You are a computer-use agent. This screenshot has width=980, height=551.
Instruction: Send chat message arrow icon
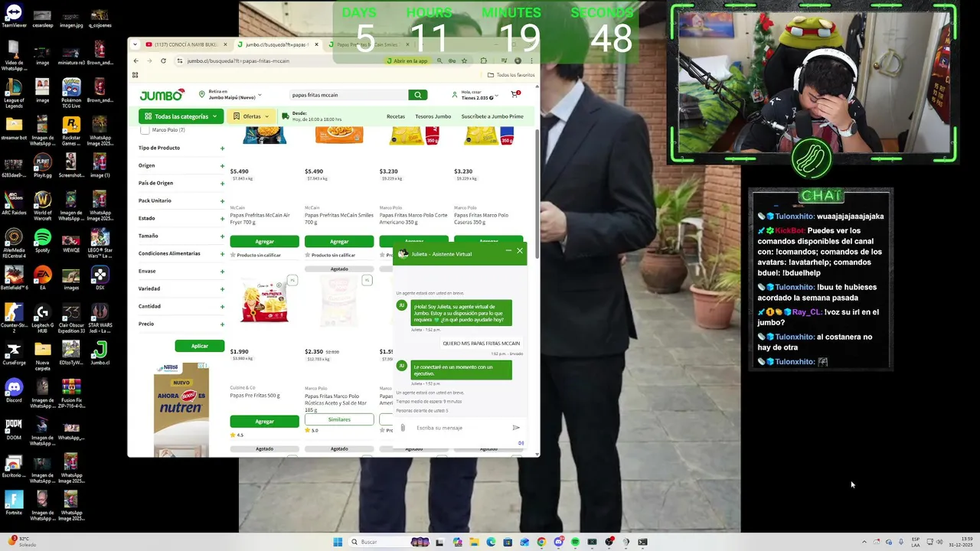click(516, 428)
